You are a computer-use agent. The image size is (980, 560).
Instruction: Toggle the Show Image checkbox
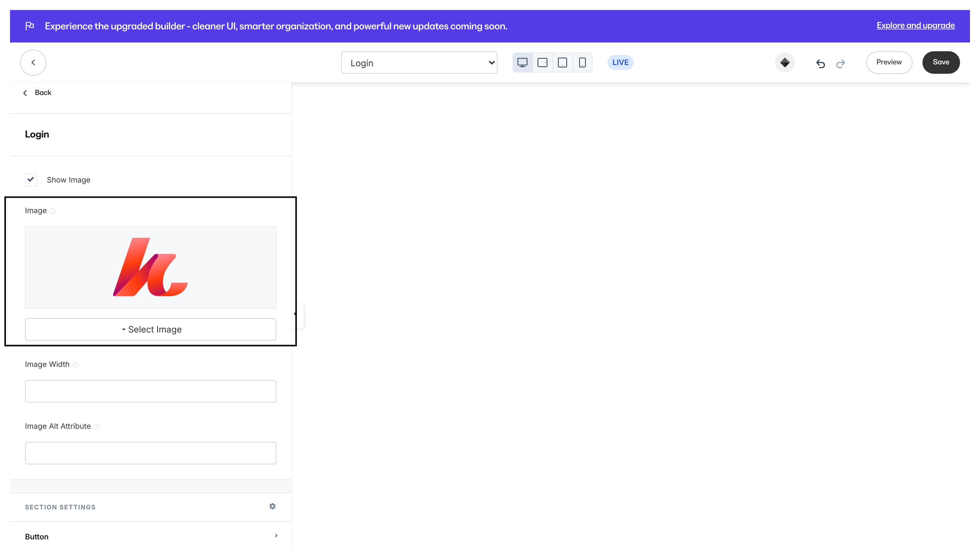[x=31, y=180]
